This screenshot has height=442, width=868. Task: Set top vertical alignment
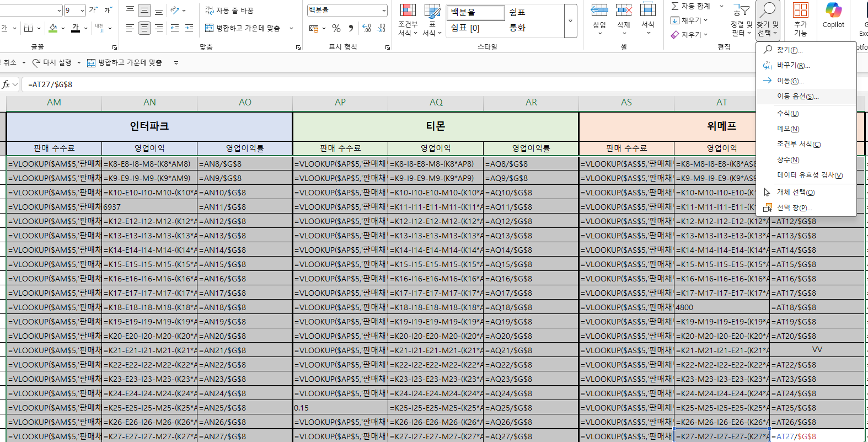pyautogui.click(x=130, y=10)
